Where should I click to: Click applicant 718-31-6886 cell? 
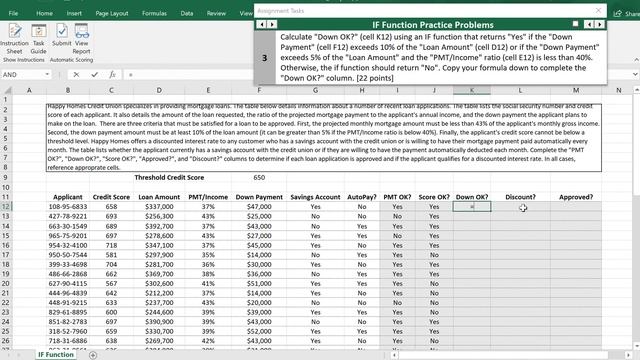[68, 340]
